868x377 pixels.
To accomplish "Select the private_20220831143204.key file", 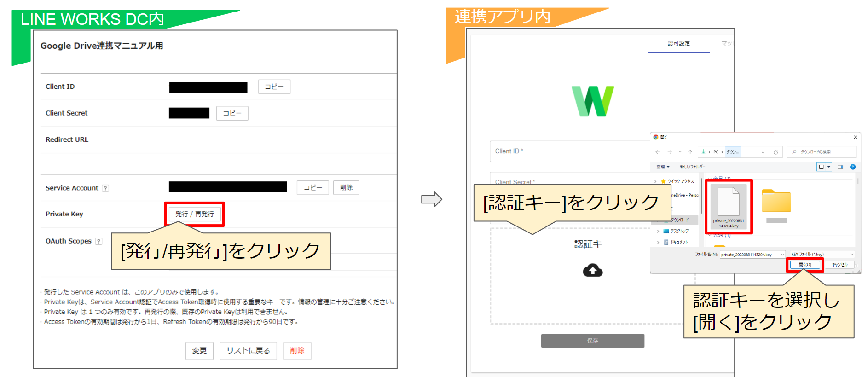I will pos(729,207).
